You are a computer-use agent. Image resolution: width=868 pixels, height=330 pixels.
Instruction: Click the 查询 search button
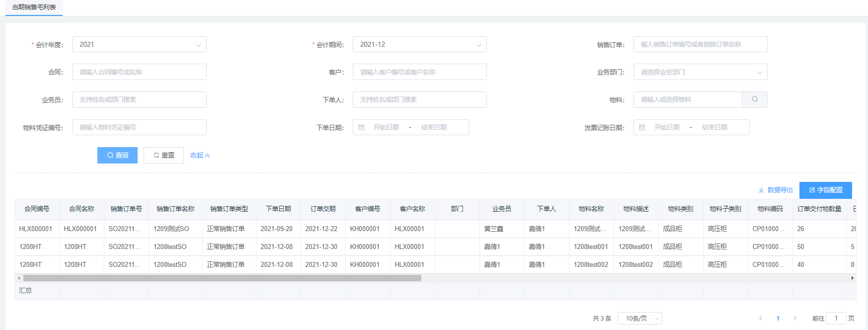(117, 156)
